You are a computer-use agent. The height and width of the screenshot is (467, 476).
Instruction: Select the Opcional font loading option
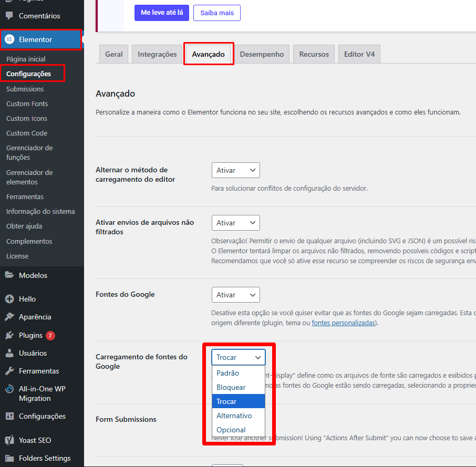click(231, 430)
